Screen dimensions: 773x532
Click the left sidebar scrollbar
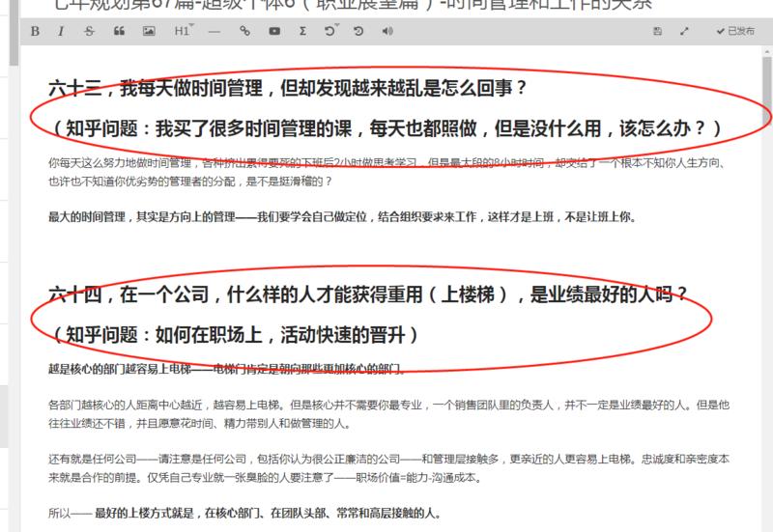point(14,33)
